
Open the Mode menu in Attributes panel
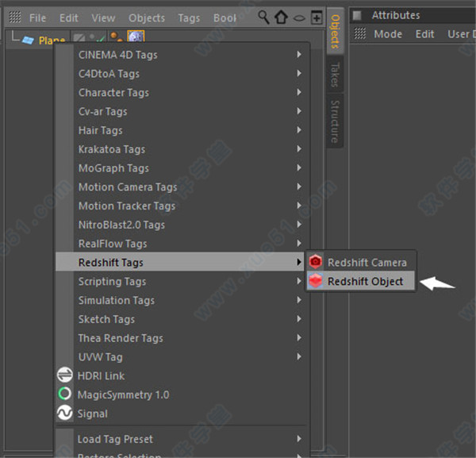(x=388, y=34)
